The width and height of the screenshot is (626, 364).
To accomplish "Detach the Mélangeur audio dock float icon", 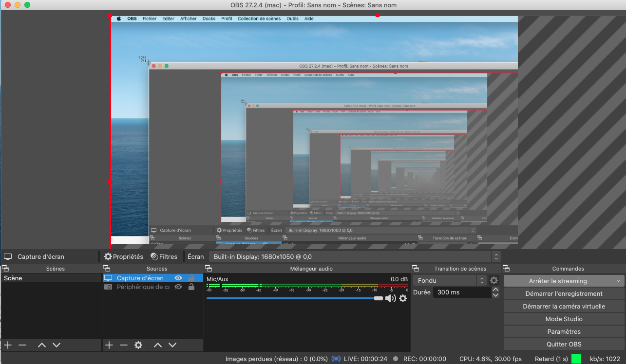I will tap(208, 268).
